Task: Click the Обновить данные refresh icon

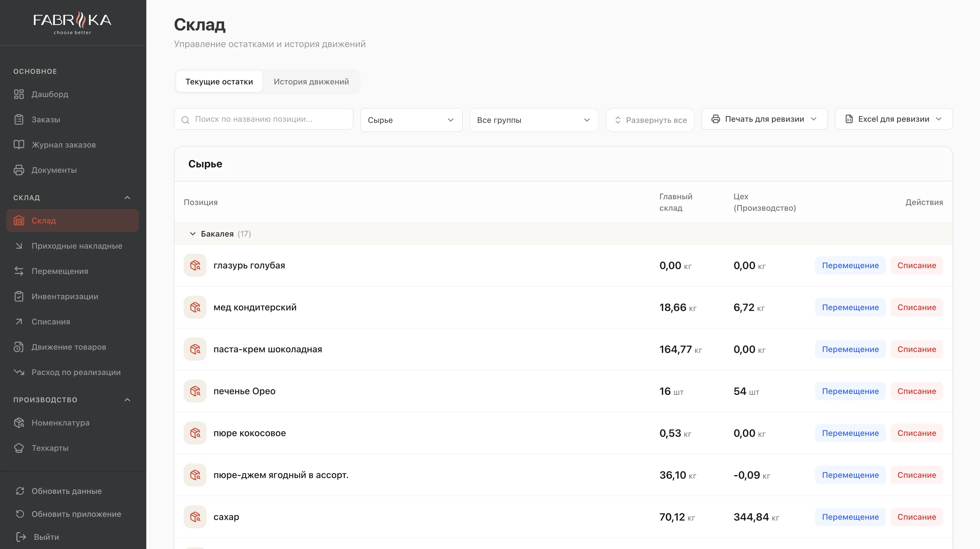Action: 20,491
